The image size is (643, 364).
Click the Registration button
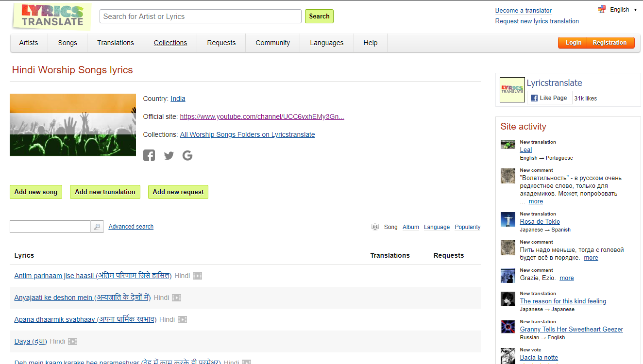610,43
